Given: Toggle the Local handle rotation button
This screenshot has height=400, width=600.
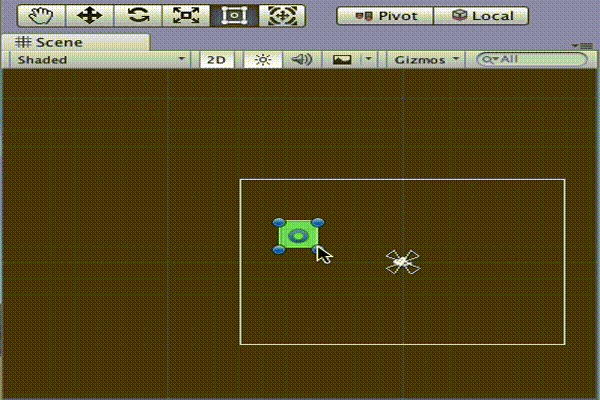Looking at the screenshot, I should coord(482,15).
